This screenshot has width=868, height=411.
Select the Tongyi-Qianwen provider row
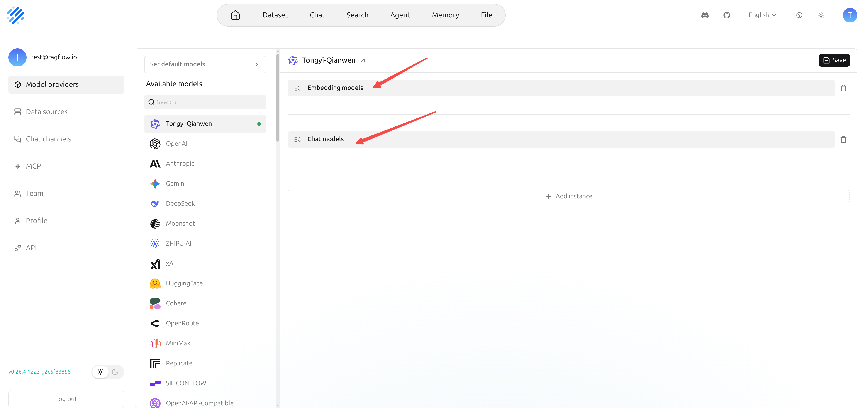click(x=205, y=124)
